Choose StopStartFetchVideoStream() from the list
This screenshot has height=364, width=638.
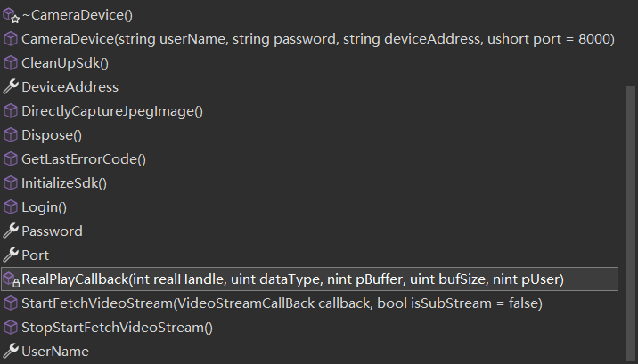118,328
